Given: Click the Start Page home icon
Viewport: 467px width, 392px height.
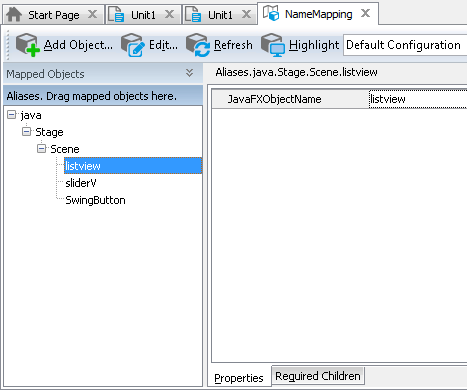Looking at the screenshot, I should [x=14, y=15].
